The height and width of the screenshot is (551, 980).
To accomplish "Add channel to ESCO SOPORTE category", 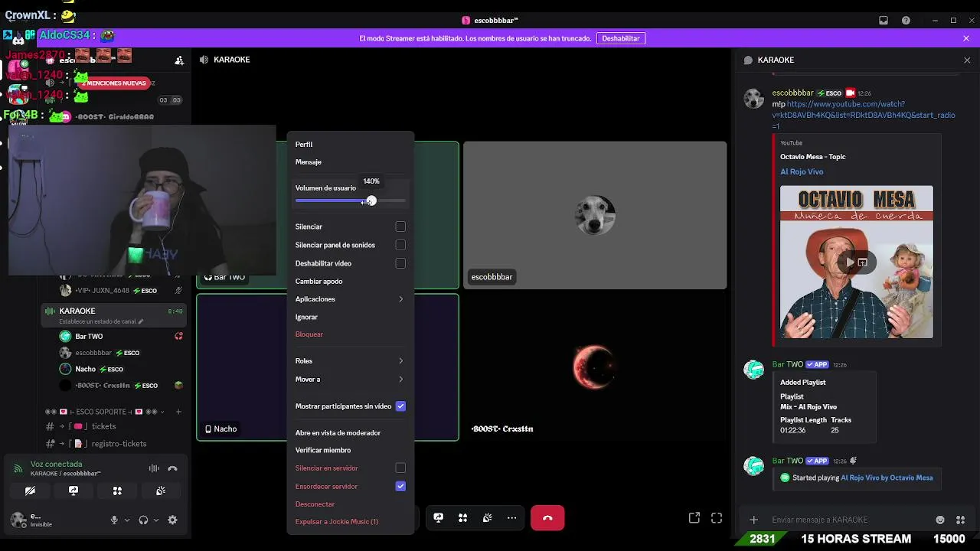I will tap(178, 412).
